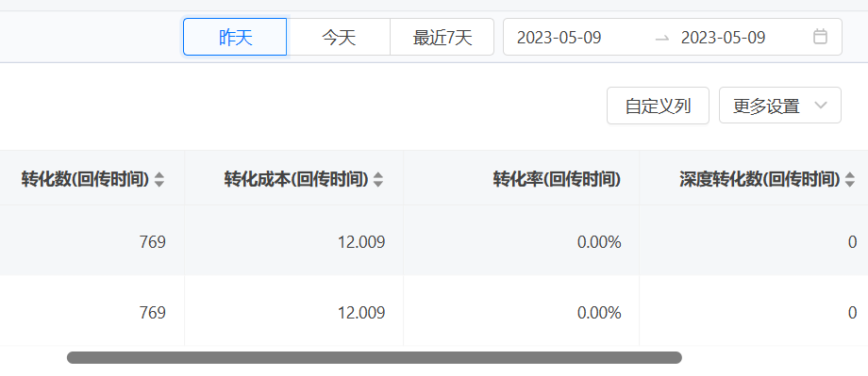The height and width of the screenshot is (376, 868).
Task: Click the 转化成本(回传时间) header text
Action: click(296, 179)
